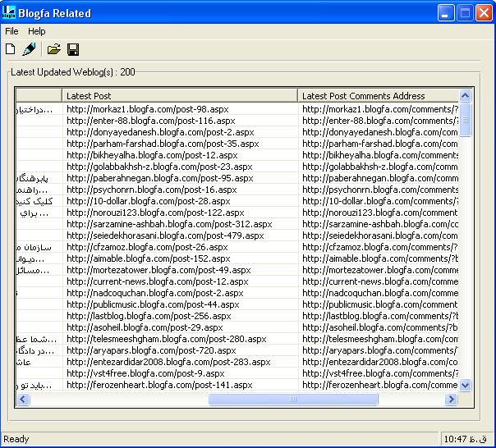Select publicmusic.blogfa.com/post-44.aspx cell

click(180, 304)
